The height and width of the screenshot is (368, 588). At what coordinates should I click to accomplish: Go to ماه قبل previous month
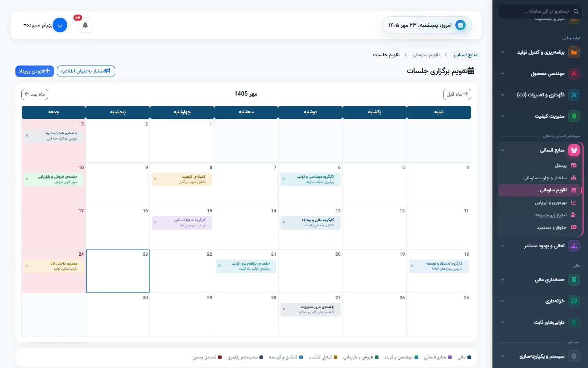point(457,94)
